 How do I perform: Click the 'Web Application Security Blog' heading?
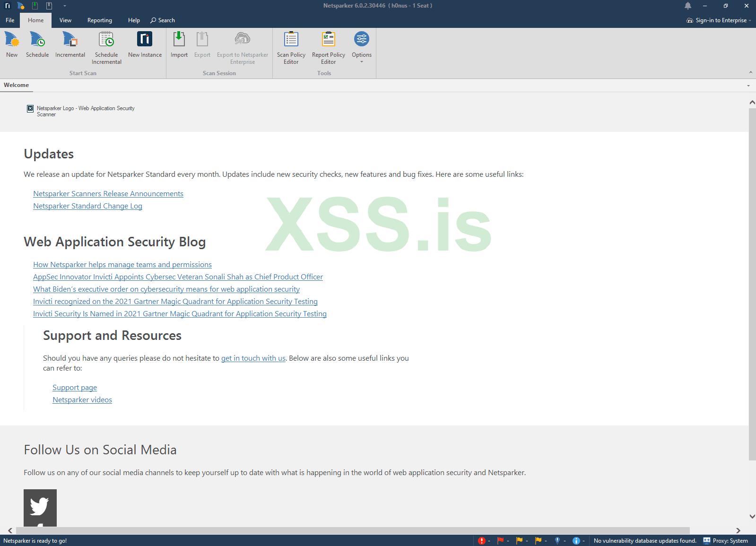(x=115, y=242)
